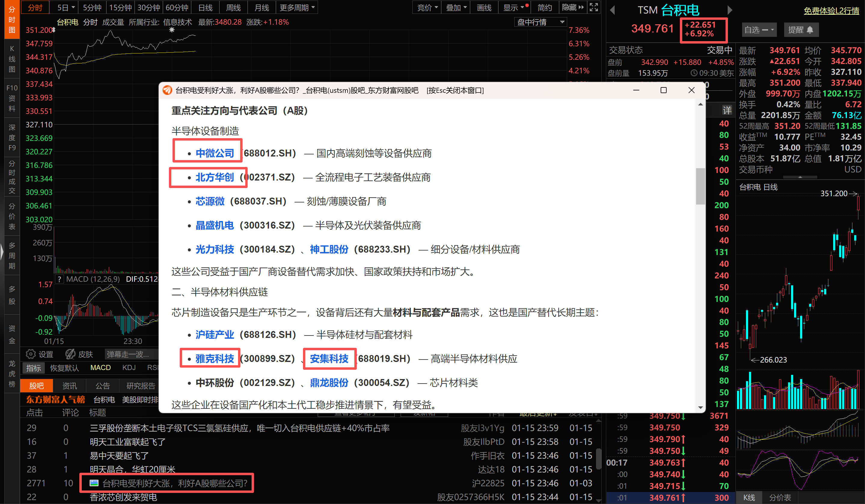Open the 沪硅产业 stock link
865x504 pixels.
(215, 335)
